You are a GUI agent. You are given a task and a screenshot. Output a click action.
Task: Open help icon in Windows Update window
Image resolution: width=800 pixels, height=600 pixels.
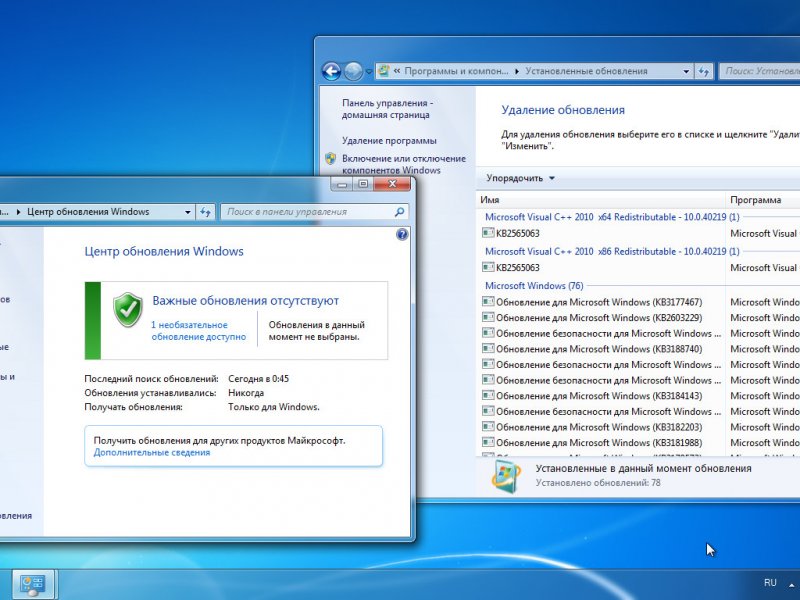click(402, 234)
